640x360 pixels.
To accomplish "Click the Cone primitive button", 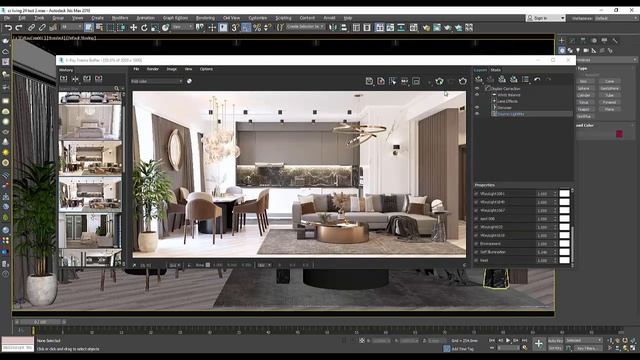I will tap(610, 82).
